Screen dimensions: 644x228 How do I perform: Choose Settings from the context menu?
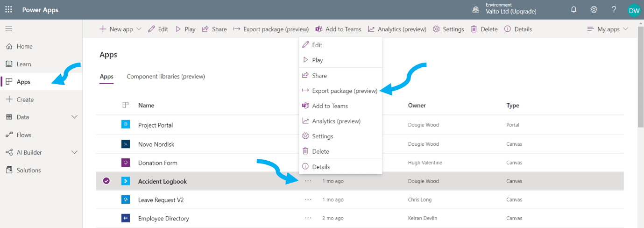tap(340, 136)
